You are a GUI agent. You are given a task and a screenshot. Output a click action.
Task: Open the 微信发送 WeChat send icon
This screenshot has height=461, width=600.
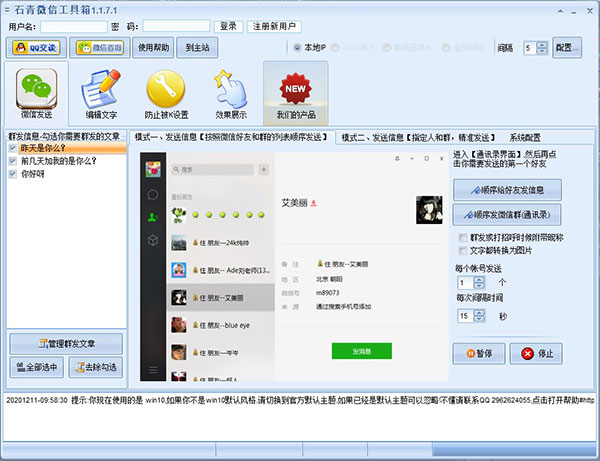coord(36,93)
